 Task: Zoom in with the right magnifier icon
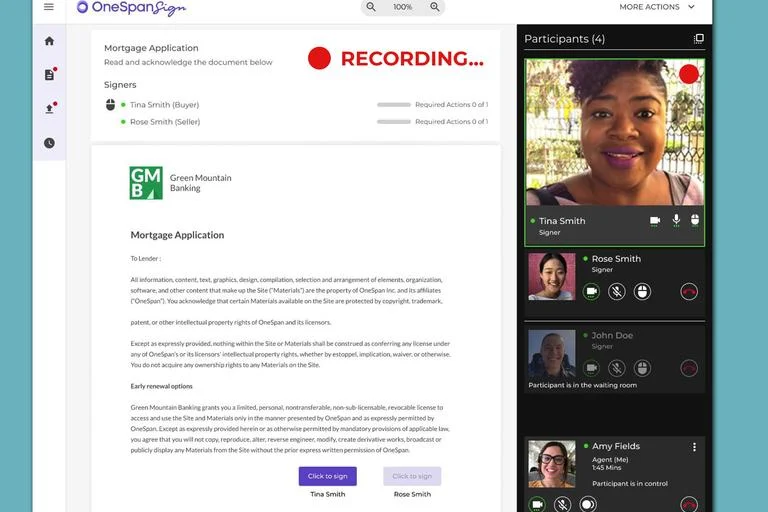(x=435, y=7)
